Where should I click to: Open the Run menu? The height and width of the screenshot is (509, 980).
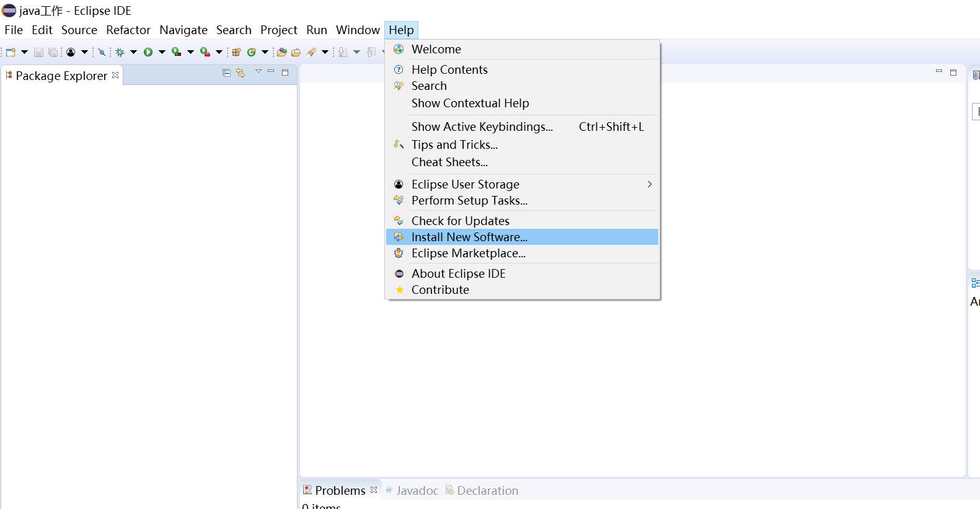pyautogui.click(x=317, y=30)
